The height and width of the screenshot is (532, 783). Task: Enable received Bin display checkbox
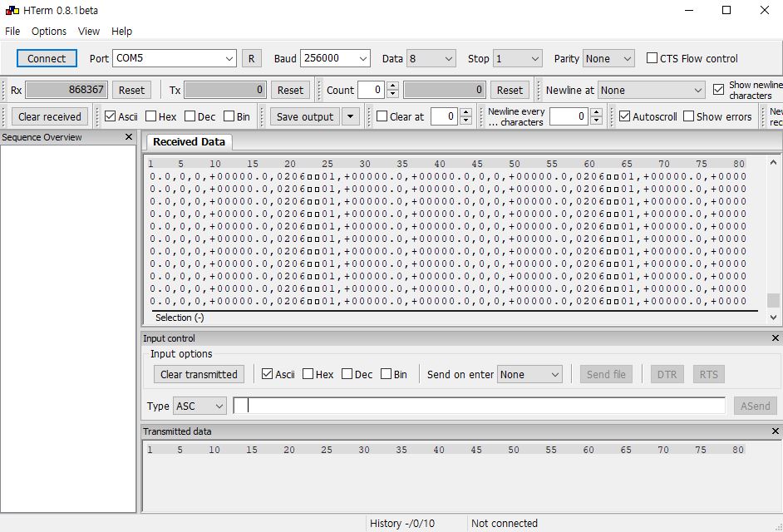coord(229,116)
